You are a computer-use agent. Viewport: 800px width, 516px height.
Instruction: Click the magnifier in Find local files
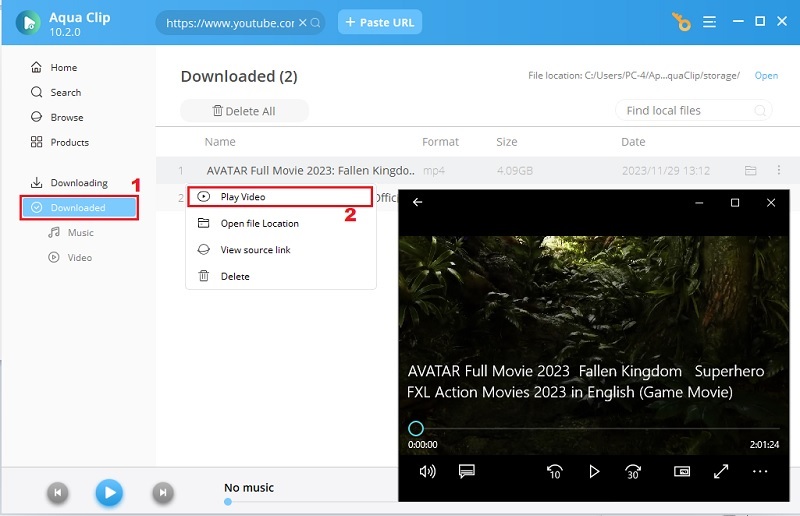(x=760, y=110)
